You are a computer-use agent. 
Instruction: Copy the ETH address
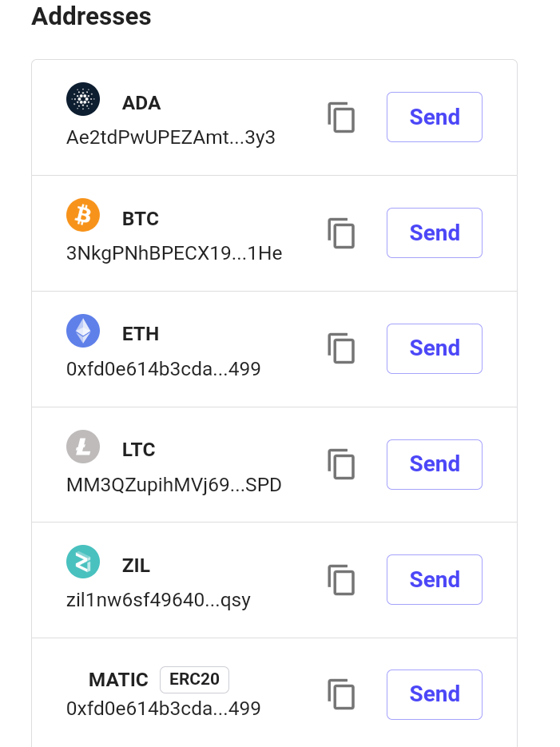pos(341,348)
